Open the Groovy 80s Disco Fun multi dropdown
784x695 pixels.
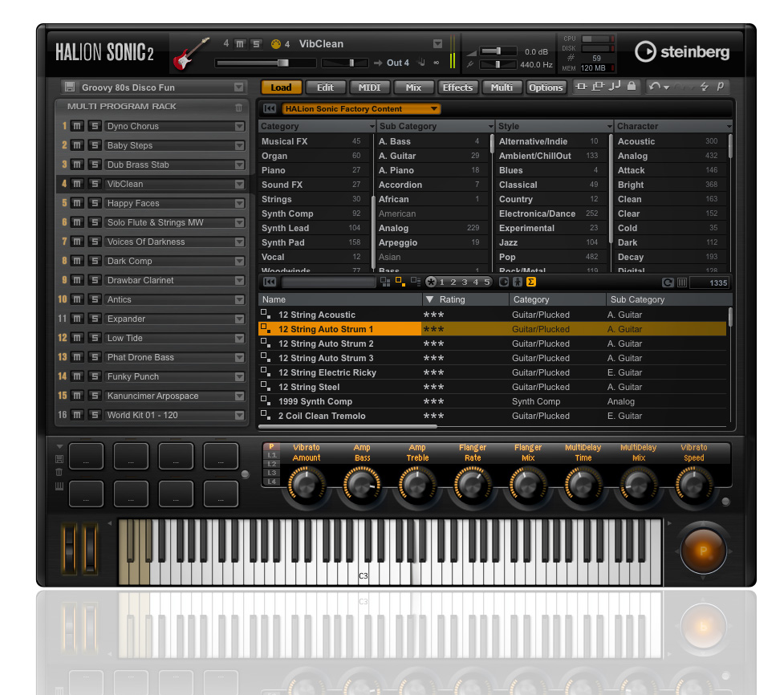pos(239,87)
